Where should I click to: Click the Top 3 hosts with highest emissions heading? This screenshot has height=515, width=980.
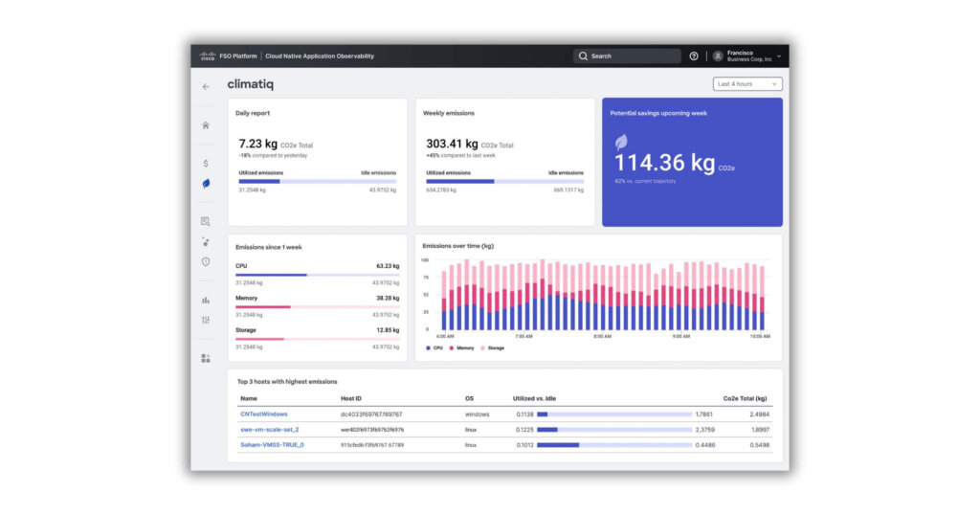[x=287, y=382]
